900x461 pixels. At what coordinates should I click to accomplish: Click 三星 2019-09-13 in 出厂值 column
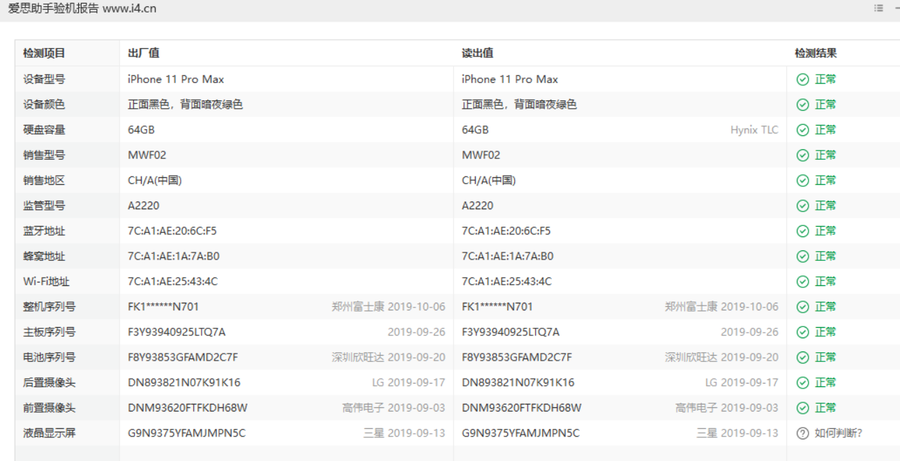404,433
